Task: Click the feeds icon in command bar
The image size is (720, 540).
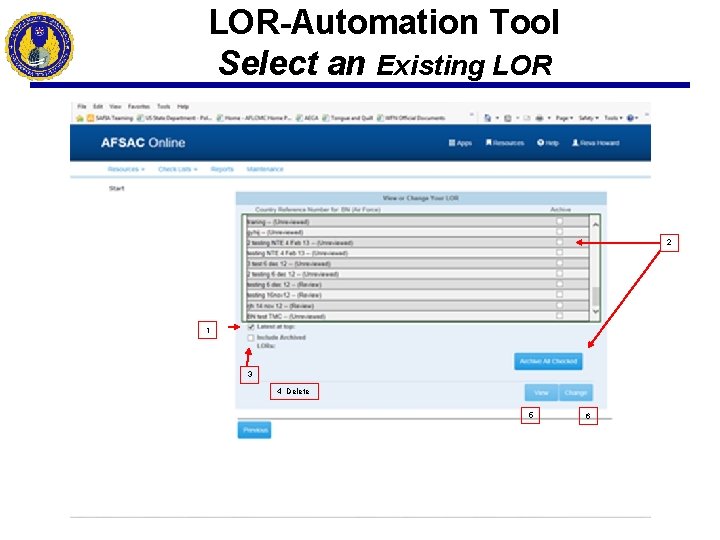Action: tap(508, 118)
